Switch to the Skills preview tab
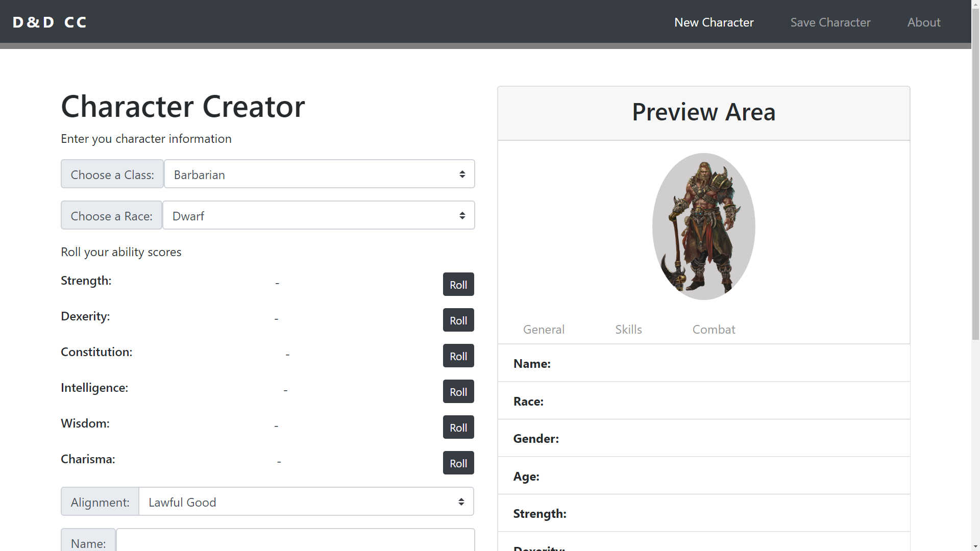 tap(628, 330)
